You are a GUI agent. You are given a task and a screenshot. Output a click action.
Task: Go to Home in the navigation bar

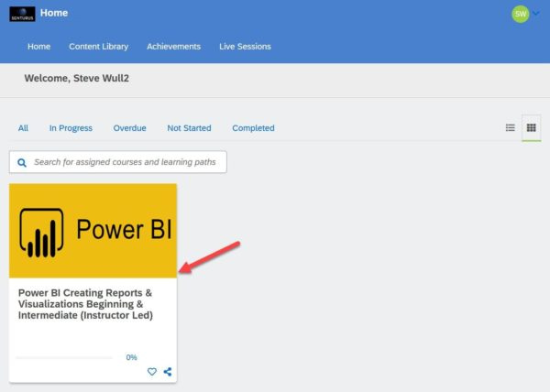click(38, 47)
